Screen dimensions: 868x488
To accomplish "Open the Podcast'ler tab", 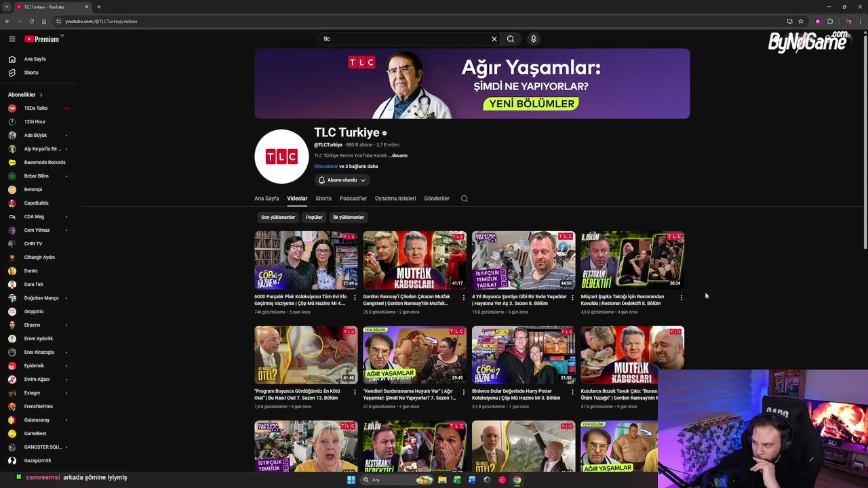I will pos(353,199).
